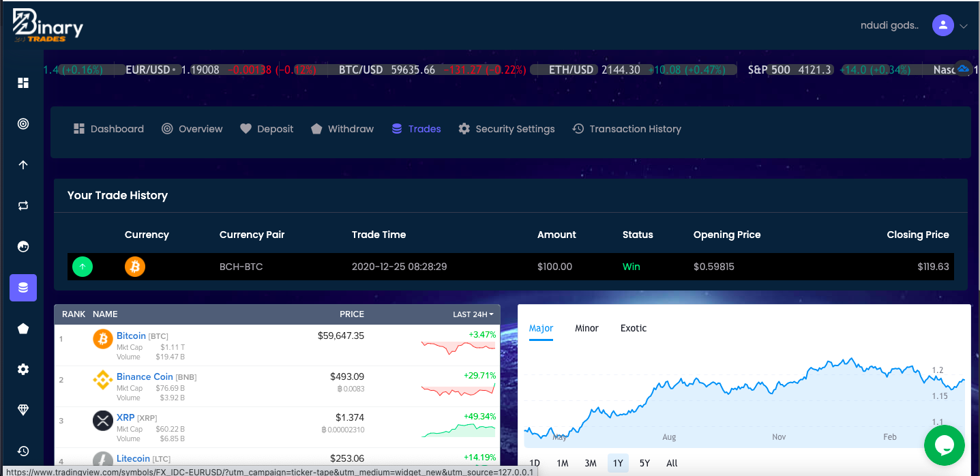
Task: Open the XRP link in crypto table
Action: pyautogui.click(x=126, y=417)
